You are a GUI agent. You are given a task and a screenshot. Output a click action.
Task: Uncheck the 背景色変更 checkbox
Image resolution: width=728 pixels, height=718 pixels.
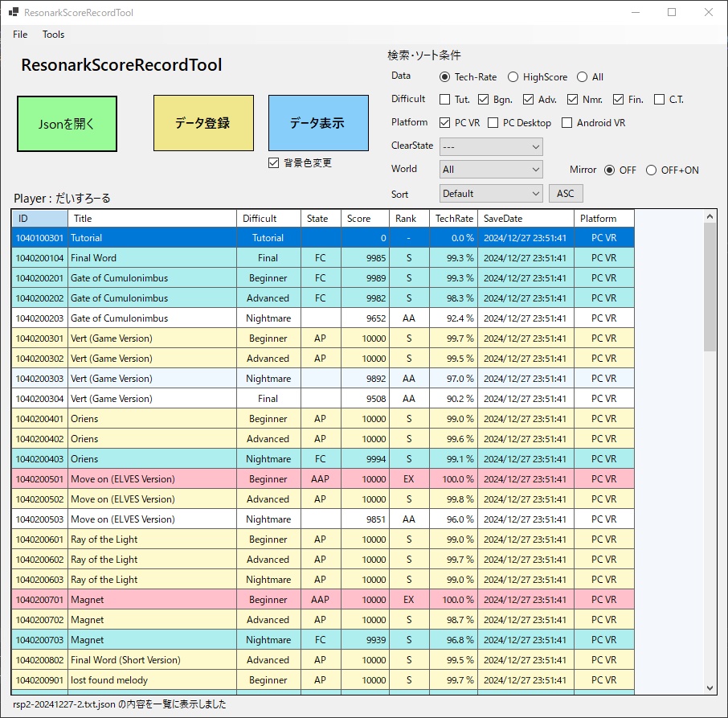[x=273, y=163]
